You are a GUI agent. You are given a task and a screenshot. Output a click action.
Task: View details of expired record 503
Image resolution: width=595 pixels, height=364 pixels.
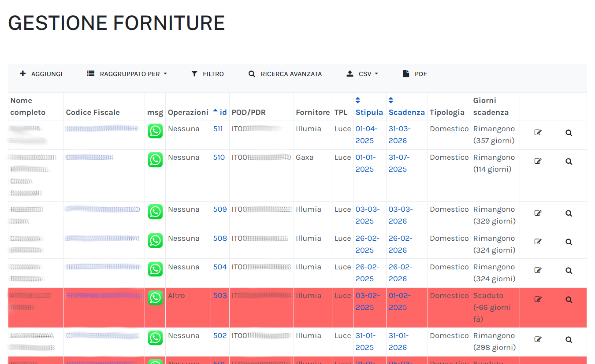[569, 299]
